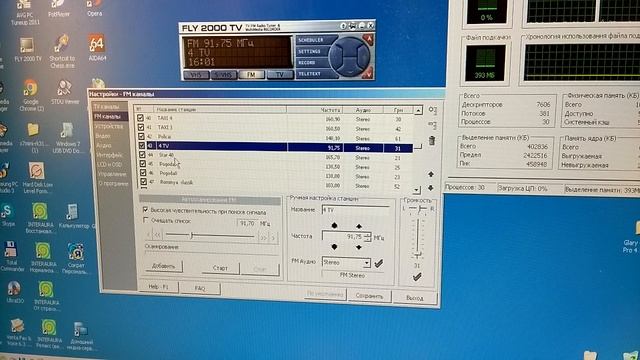
Task: Click the red channel-up arrow in FLY 2000 TV
Action: point(369,40)
